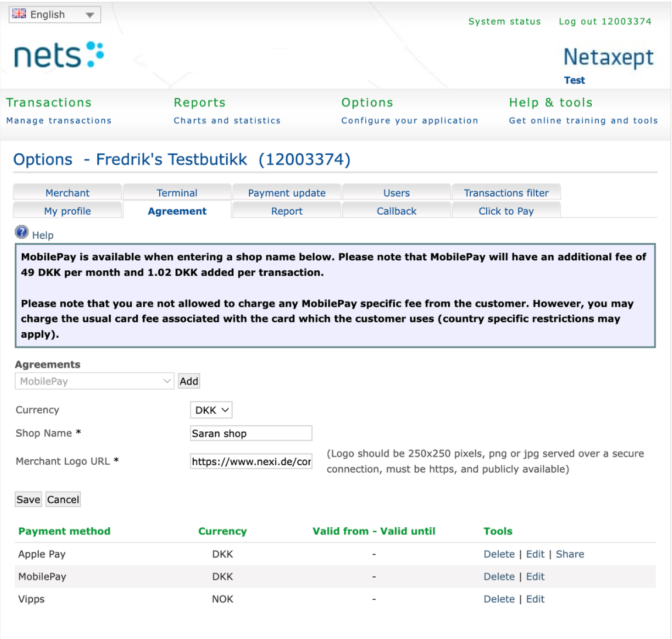This screenshot has height=639, width=672.
Task: Click the Charts and statistics subtitle
Action: click(x=227, y=121)
